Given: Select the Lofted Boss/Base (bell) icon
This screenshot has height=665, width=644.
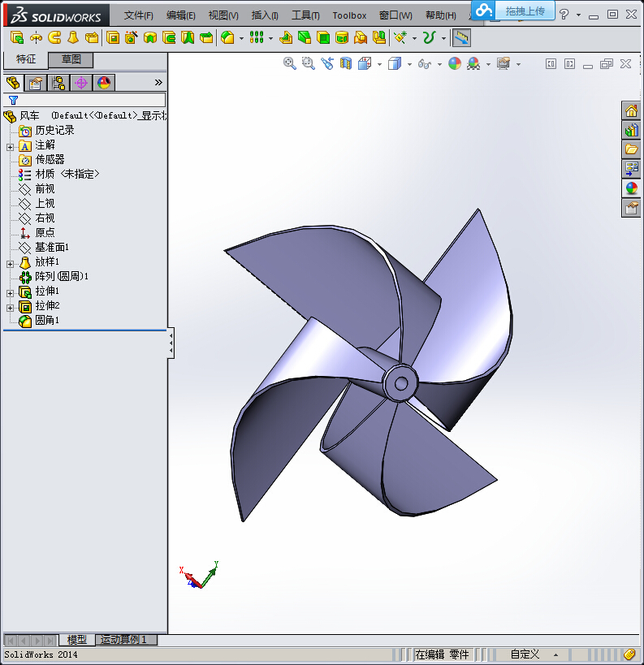Looking at the screenshot, I should click(x=73, y=38).
